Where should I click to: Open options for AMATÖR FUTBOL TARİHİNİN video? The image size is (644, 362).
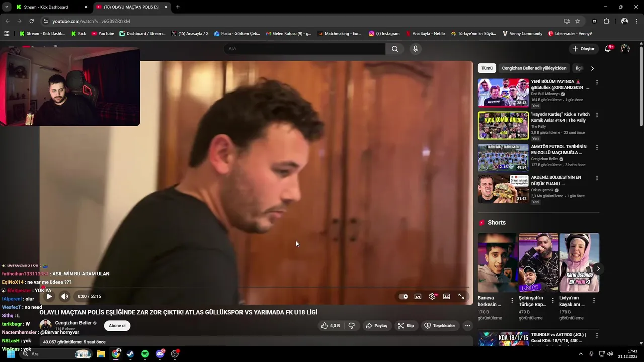point(597,148)
